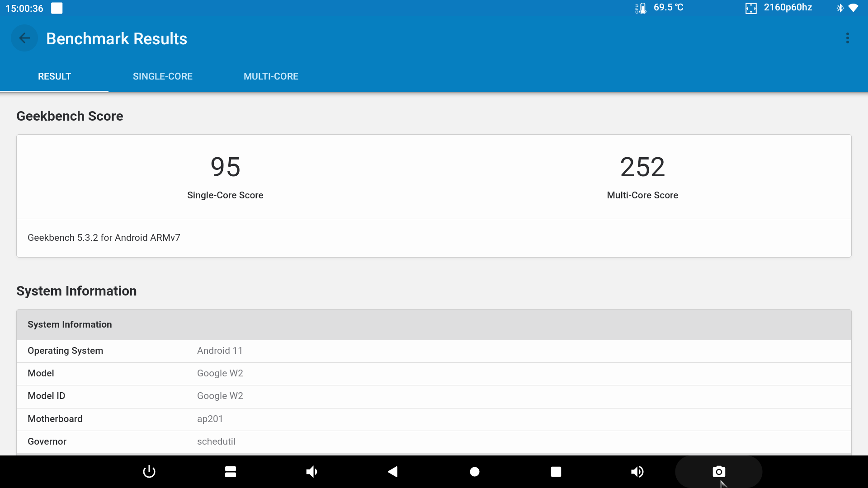Tap the Multi-Core Score value 252
868x488 pixels.
[x=642, y=167]
